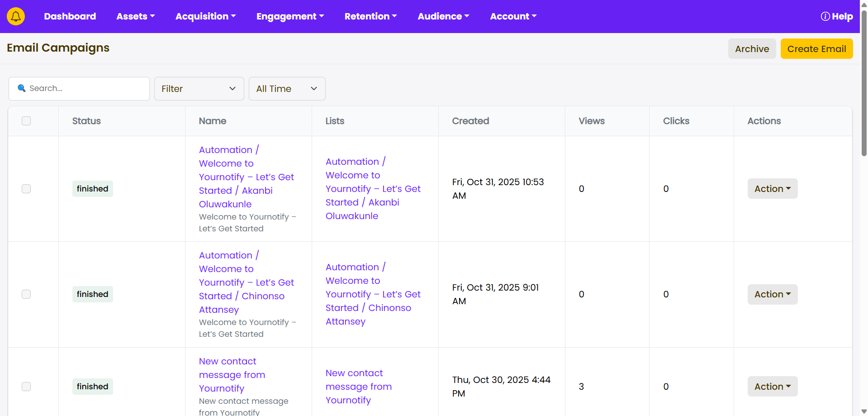This screenshot has width=868, height=416.
Task: Check the Akanbi Oluwakunle campaign row checkbox
Action: (x=26, y=189)
